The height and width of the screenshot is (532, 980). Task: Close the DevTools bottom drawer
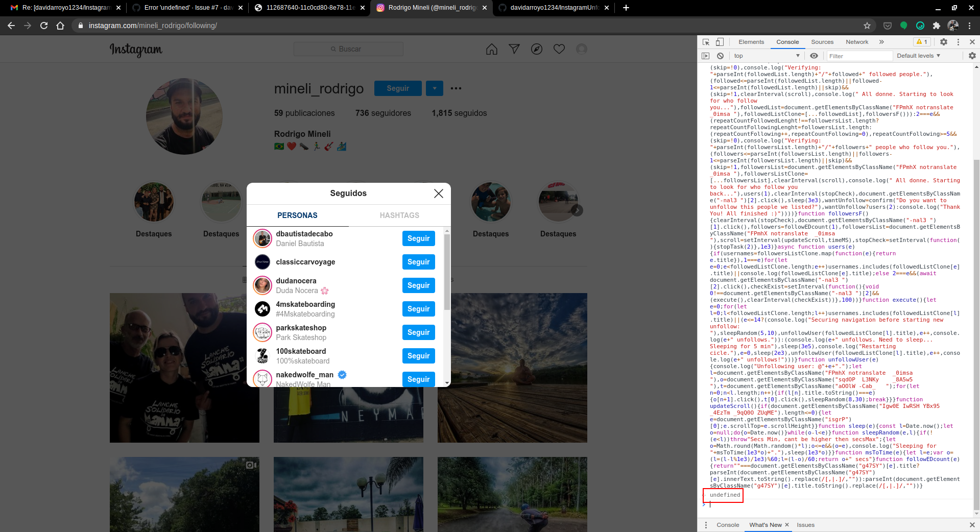coord(972,525)
